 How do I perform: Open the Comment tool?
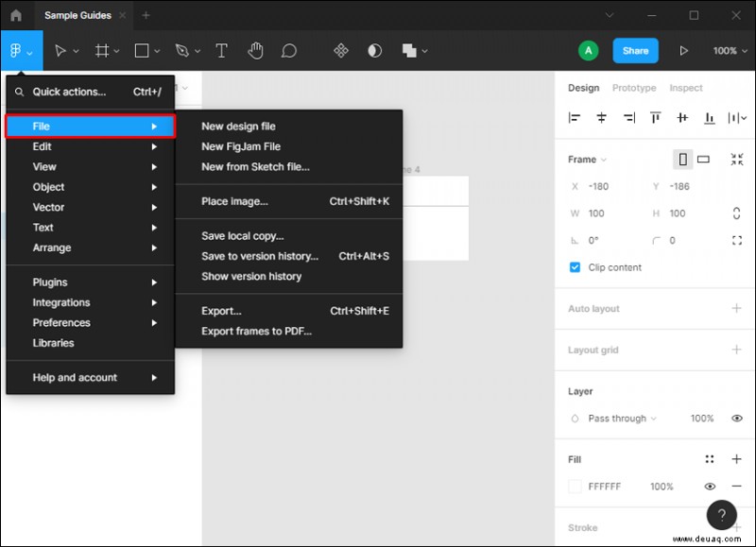(x=288, y=51)
